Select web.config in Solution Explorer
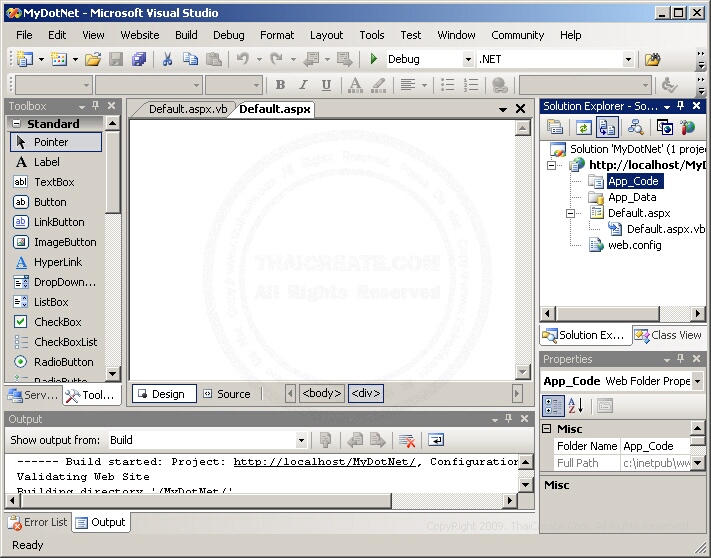This screenshot has height=558, width=711. click(634, 245)
